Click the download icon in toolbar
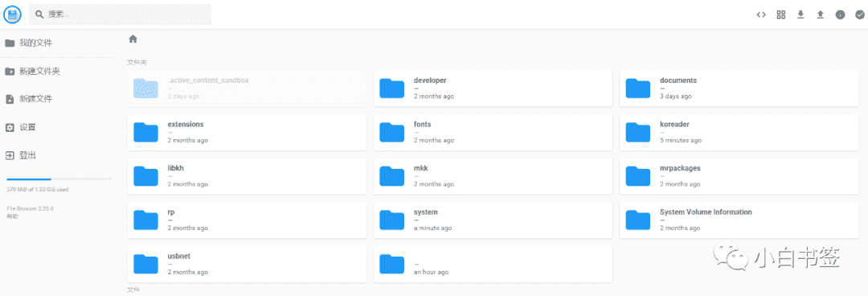The image size is (868, 296). click(x=800, y=15)
